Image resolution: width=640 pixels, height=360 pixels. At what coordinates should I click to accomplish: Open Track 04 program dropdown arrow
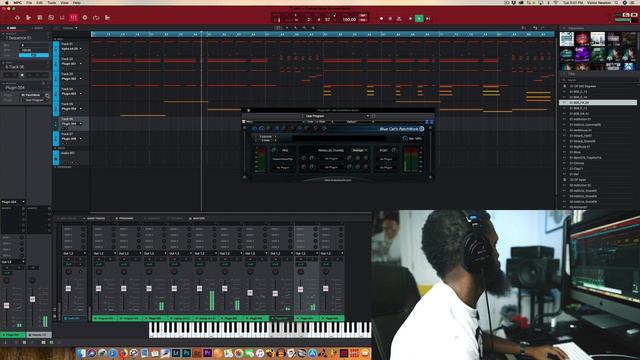tap(80, 94)
